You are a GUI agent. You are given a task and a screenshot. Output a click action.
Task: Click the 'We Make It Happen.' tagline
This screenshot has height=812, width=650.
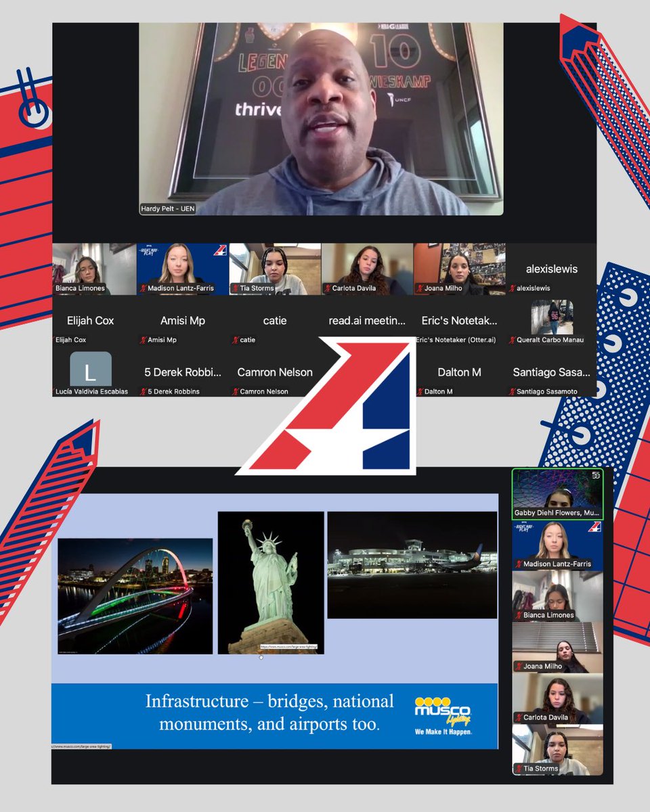443,732
